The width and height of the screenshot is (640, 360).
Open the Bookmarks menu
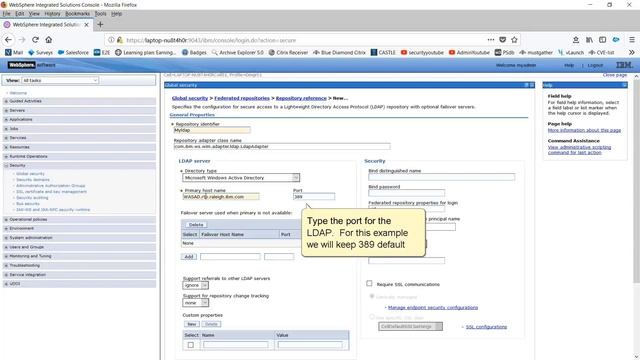coord(77,13)
